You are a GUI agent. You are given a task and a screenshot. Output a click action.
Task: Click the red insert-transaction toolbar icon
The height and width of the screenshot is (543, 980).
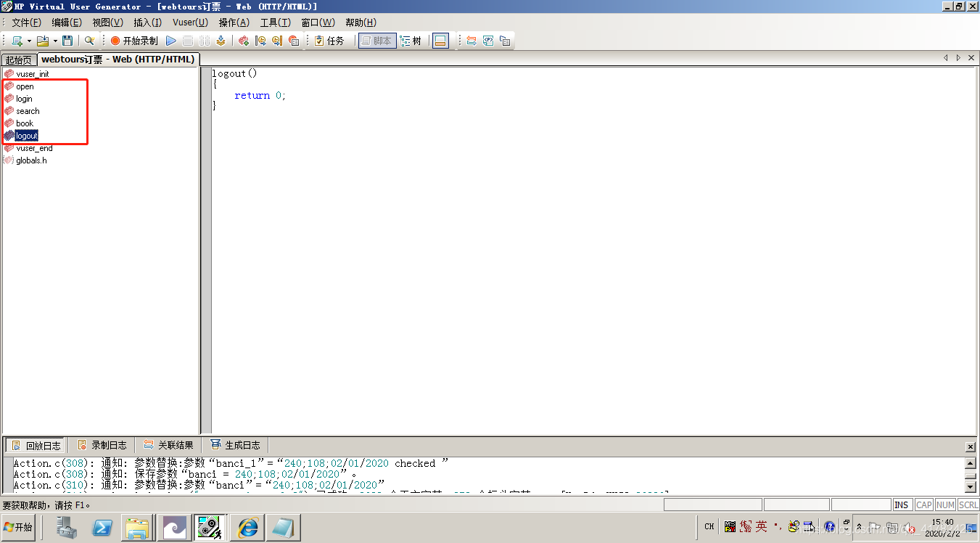tap(244, 41)
